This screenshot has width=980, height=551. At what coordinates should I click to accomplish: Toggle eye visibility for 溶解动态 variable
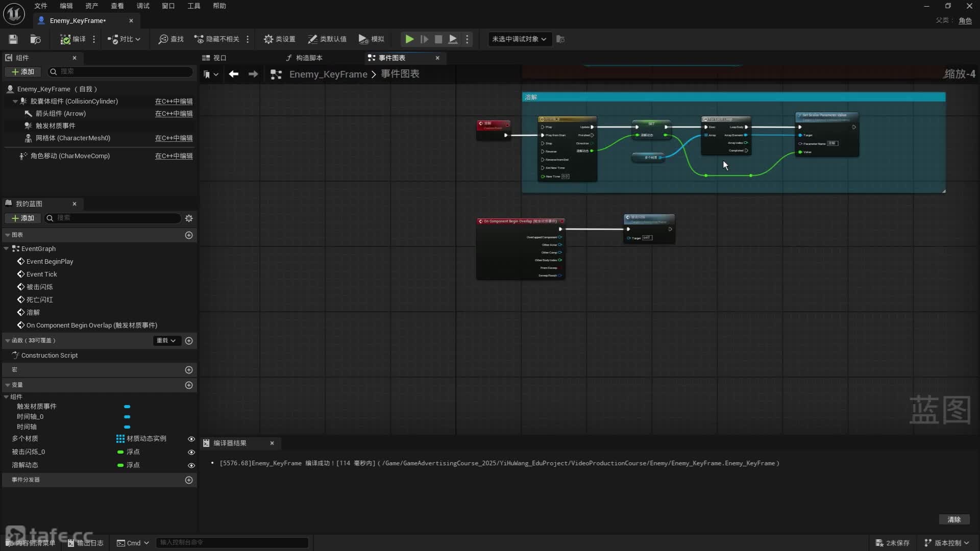[x=191, y=466]
